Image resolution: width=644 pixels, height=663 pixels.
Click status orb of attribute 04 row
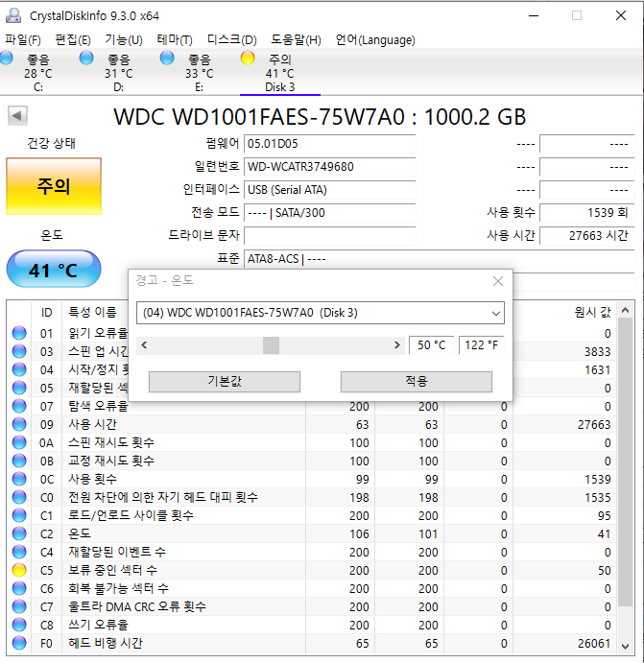[19, 369]
